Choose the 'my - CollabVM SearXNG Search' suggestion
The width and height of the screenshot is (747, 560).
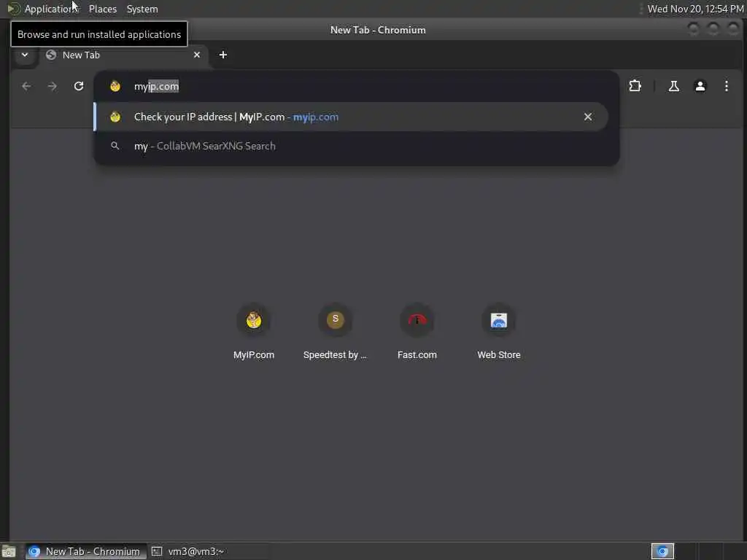point(351,146)
